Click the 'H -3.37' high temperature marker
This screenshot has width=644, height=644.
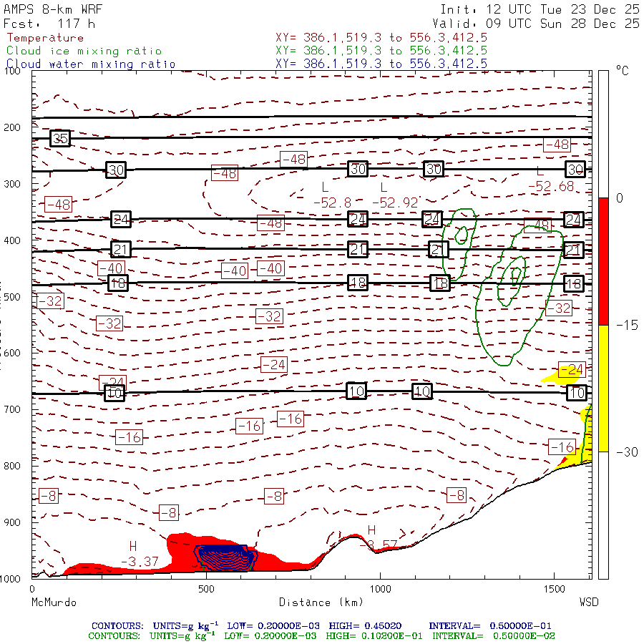tap(140, 555)
